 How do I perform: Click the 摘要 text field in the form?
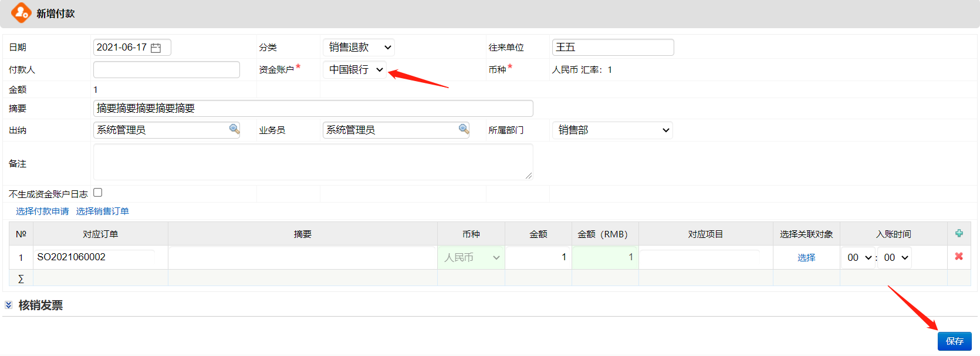tap(313, 108)
